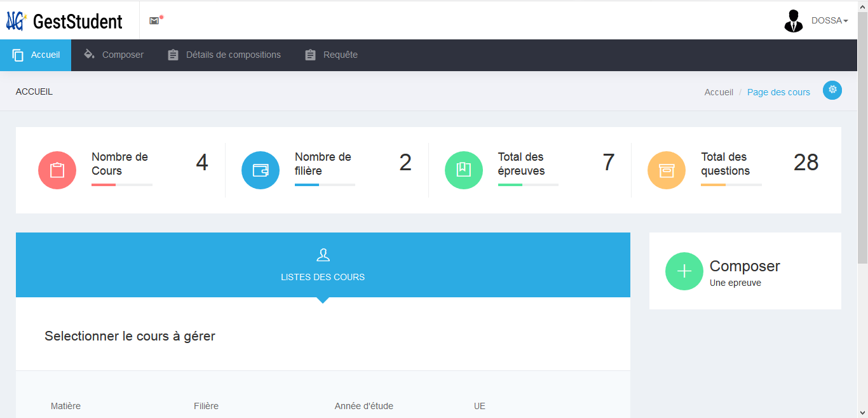The image size is (868, 418).
Task: Click the red clipboard Nombre de Cours icon
Action: [x=57, y=170]
